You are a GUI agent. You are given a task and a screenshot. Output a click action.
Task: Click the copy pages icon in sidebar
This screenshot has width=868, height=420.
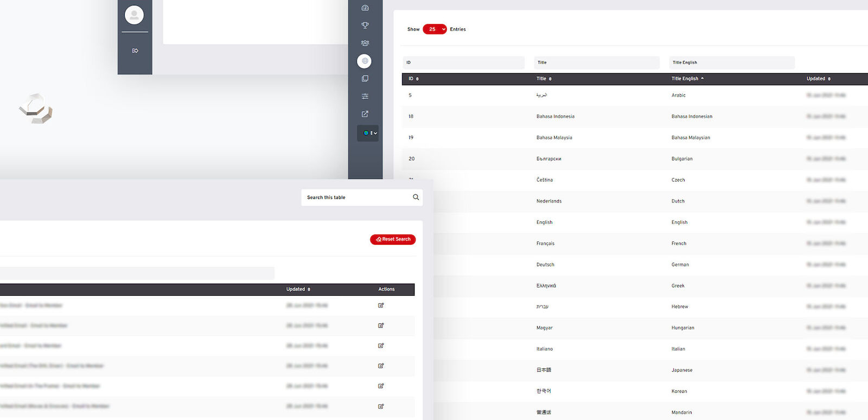[x=365, y=79]
